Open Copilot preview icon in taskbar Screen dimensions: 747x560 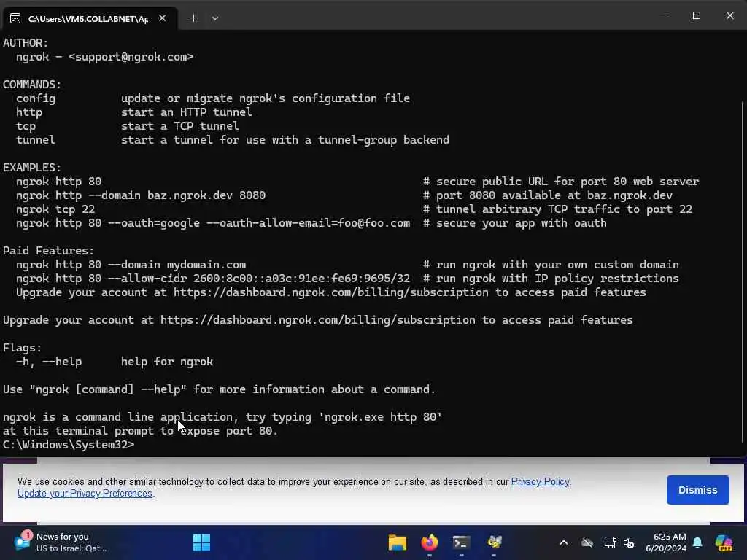click(x=724, y=542)
